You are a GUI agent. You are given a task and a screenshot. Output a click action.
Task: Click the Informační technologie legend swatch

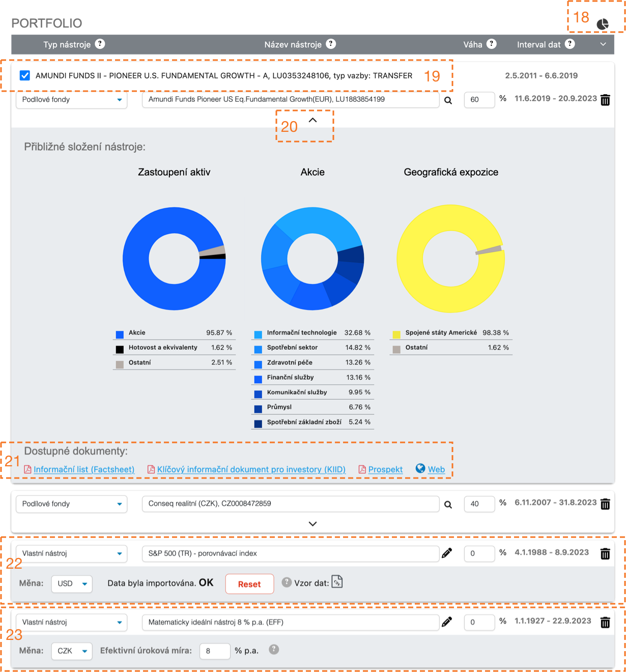258,334
